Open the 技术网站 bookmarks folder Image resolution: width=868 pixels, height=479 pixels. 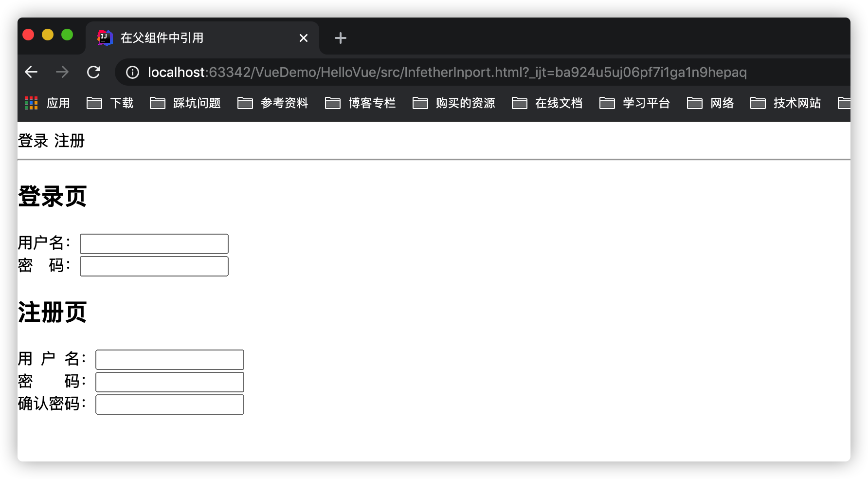786,103
